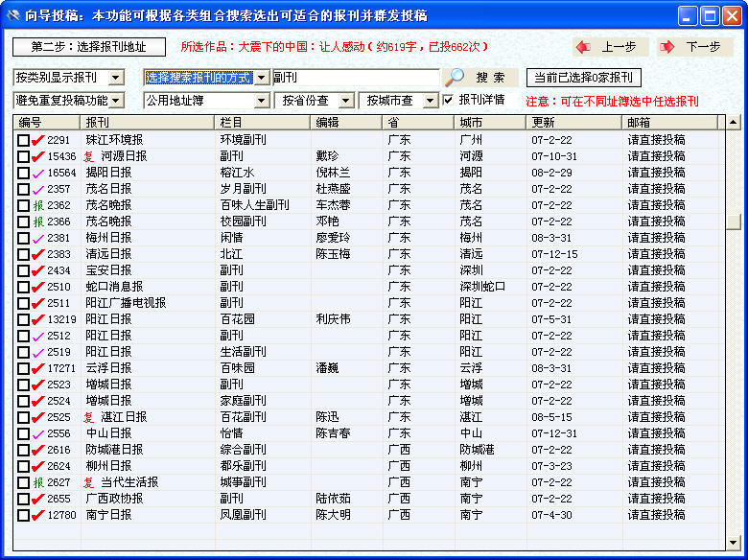Click the search text field containing 副刊
748x560 pixels.
[356, 78]
